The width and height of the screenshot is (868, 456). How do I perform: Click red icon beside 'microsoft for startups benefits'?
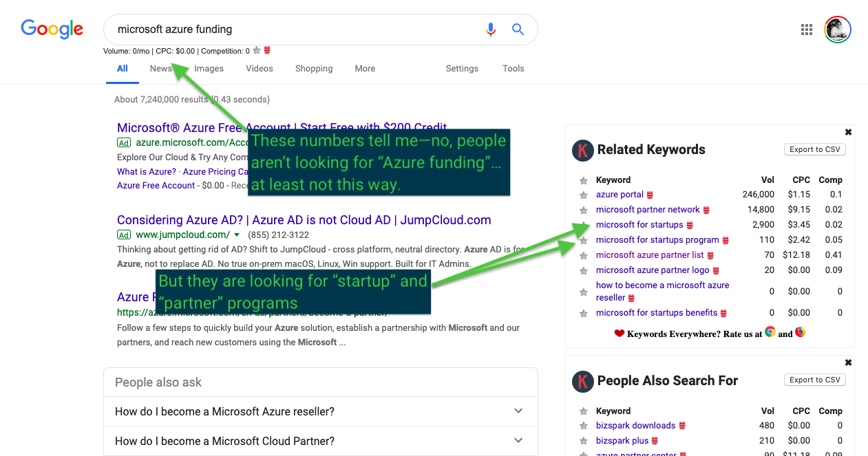point(723,314)
